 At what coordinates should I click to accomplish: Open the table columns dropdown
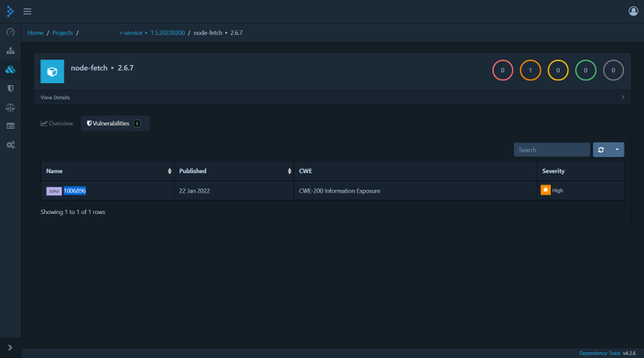(617, 150)
